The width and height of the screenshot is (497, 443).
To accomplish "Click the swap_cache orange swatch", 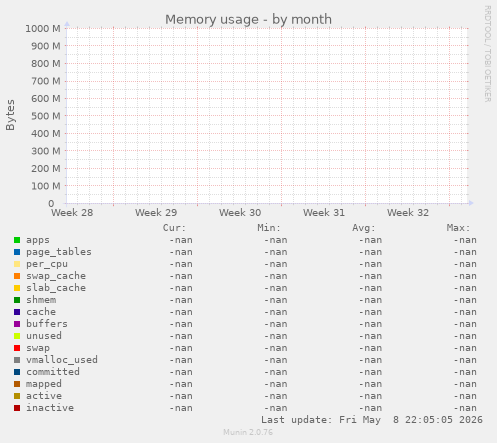I will click(x=17, y=276).
